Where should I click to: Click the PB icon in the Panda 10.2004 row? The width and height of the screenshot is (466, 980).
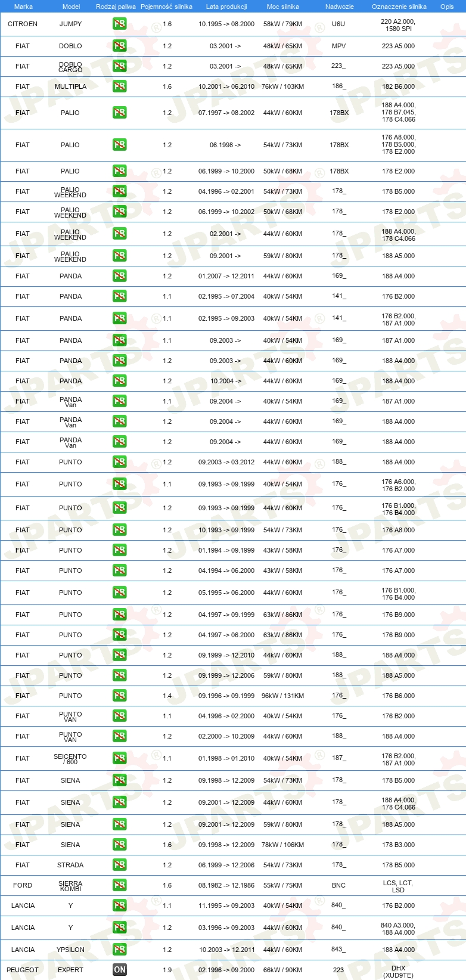click(x=120, y=381)
